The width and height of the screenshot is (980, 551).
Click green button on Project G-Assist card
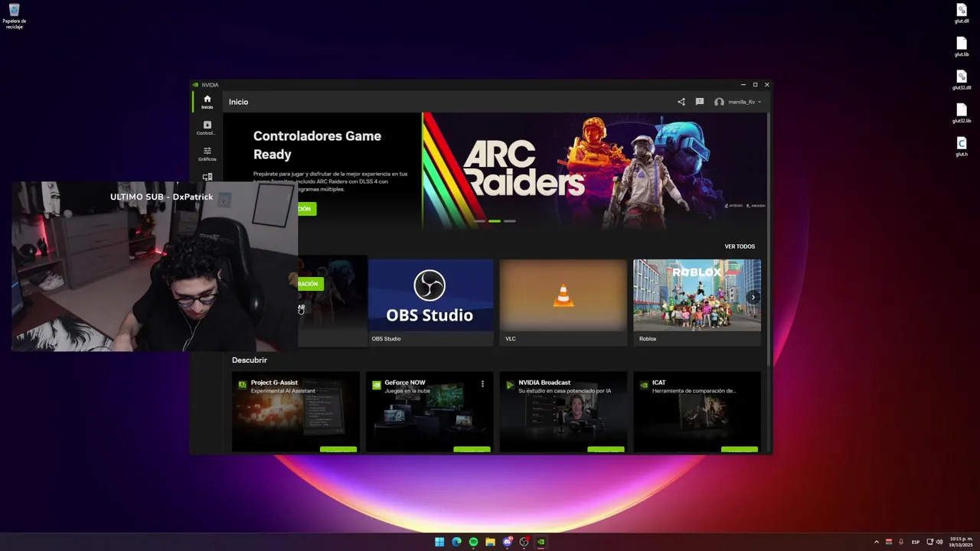338,450
